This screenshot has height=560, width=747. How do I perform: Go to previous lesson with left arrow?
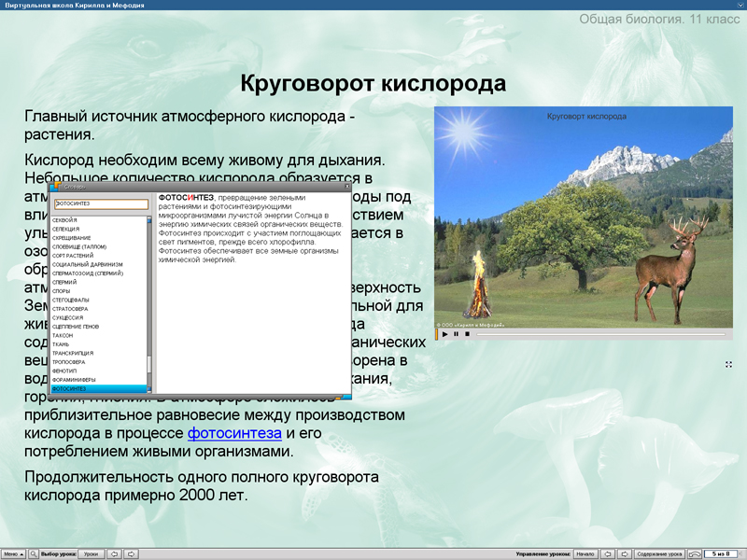(x=114, y=553)
